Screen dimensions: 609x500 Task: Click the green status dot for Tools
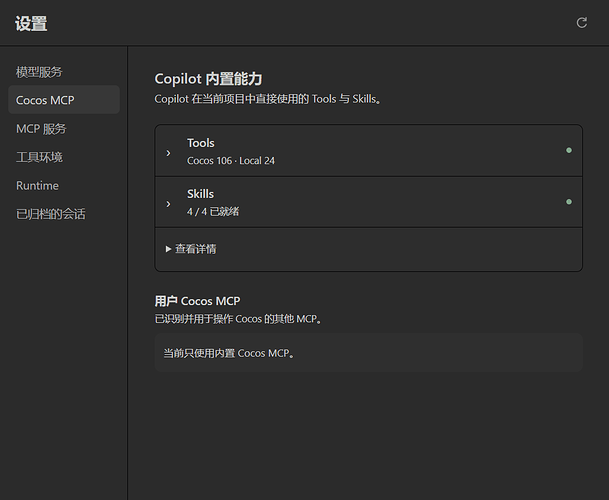pyautogui.click(x=569, y=150)
